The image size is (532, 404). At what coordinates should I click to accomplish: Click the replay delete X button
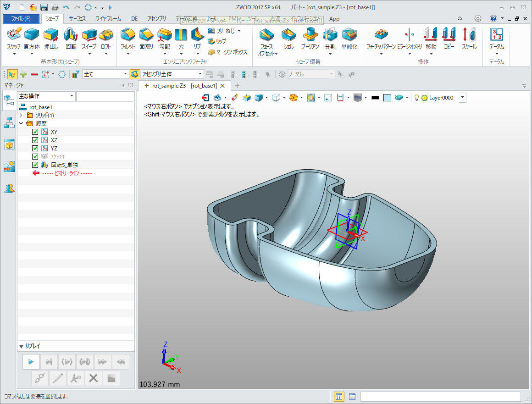point(93,378)
